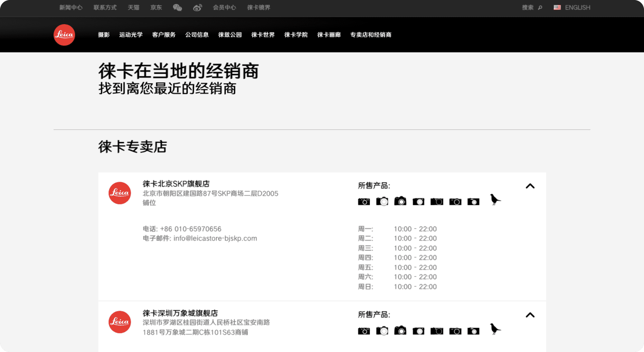The height and width of the screenshot is (352, 644).
Task: Click email info@leicastore-bjskp.com
Action: [215, 239]
